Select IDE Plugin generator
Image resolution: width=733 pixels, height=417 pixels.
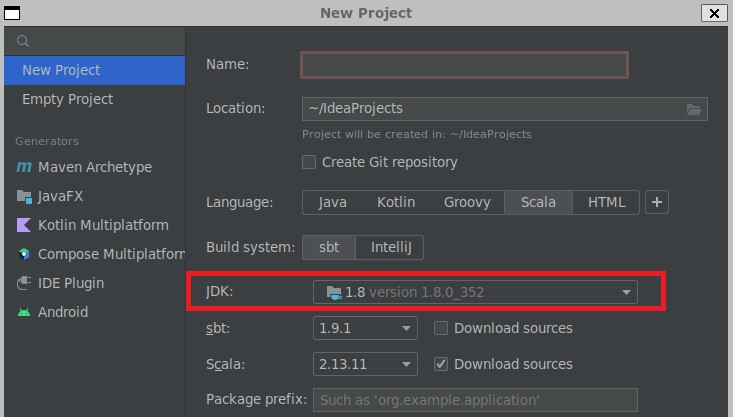[94, 283]
